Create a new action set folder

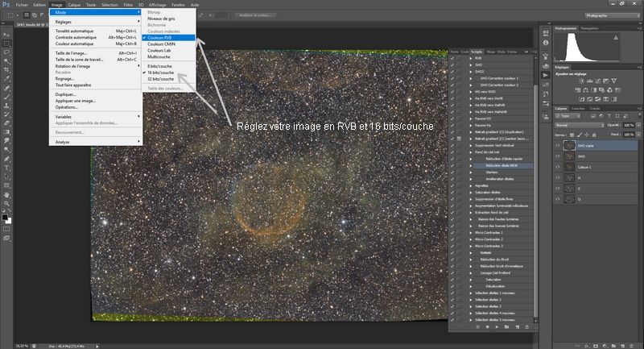507,326
